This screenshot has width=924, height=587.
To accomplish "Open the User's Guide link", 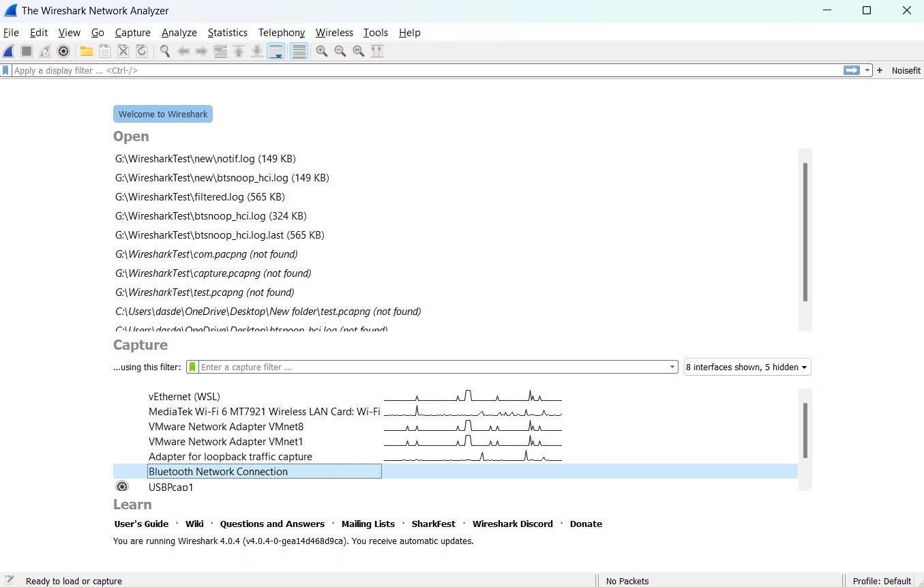I will (x=141, y=524).
